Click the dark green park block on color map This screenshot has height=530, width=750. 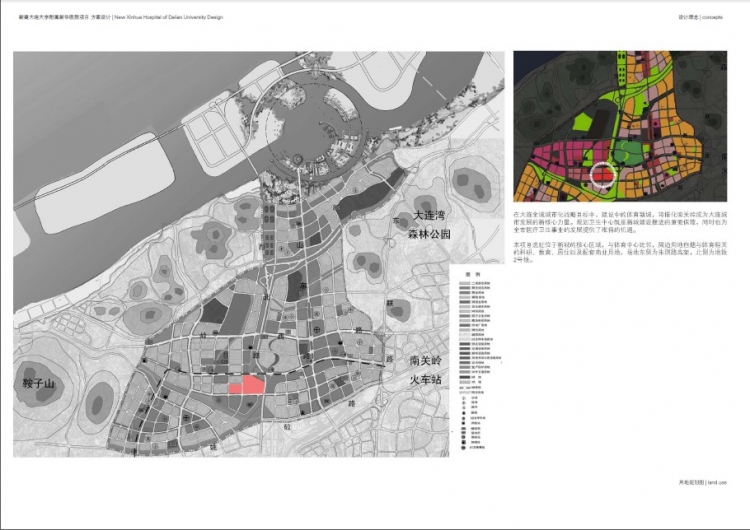629,153
